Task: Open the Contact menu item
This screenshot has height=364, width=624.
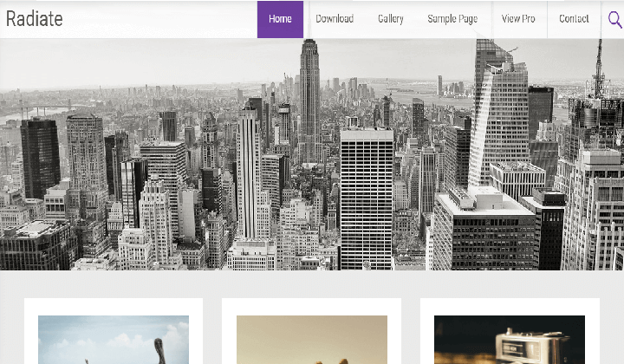Action: (x=574, y=19)
